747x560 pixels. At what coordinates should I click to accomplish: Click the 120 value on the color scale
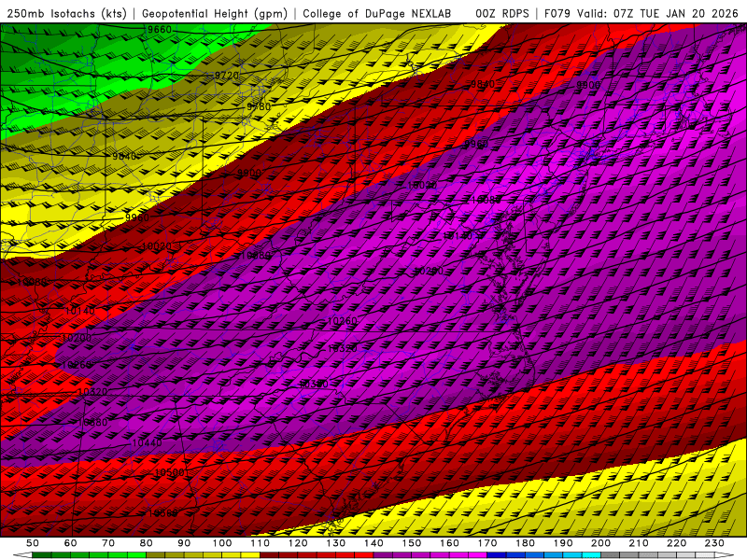coord(298,543)
